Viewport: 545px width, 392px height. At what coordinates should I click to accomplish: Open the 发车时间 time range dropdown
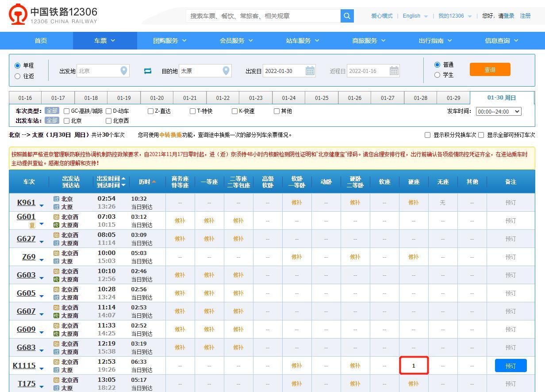(x=498, y=111)
